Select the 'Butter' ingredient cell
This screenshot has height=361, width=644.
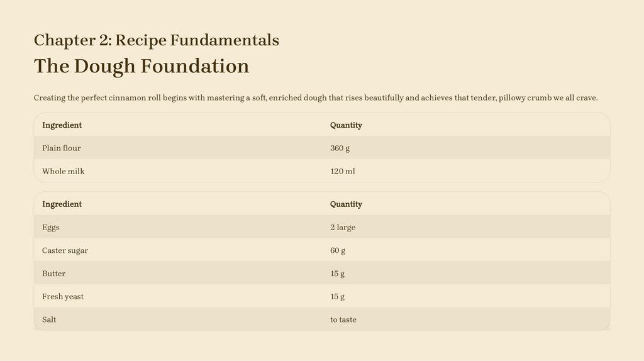53,274
